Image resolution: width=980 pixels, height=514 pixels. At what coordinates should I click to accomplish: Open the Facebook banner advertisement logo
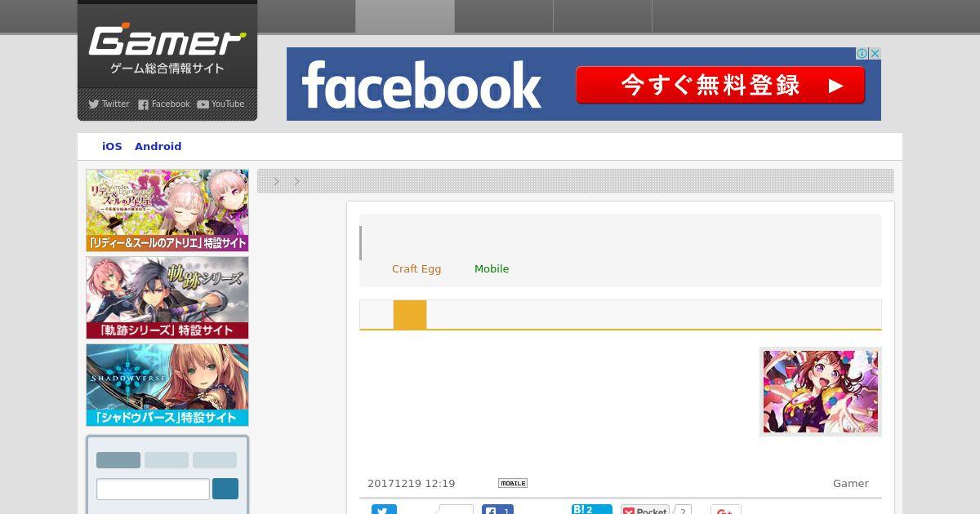coord(421,85)
